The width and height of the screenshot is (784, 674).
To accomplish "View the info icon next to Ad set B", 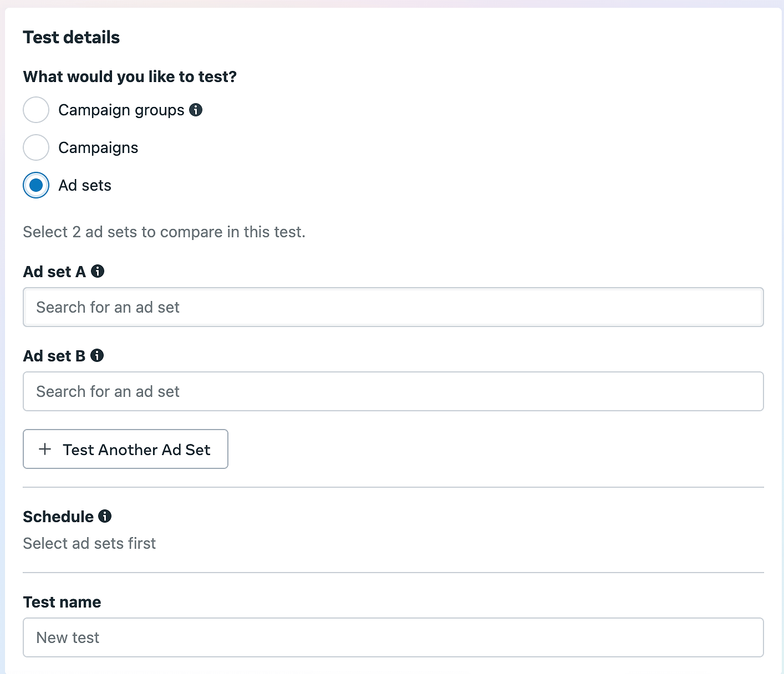I will tap(97, 355).
